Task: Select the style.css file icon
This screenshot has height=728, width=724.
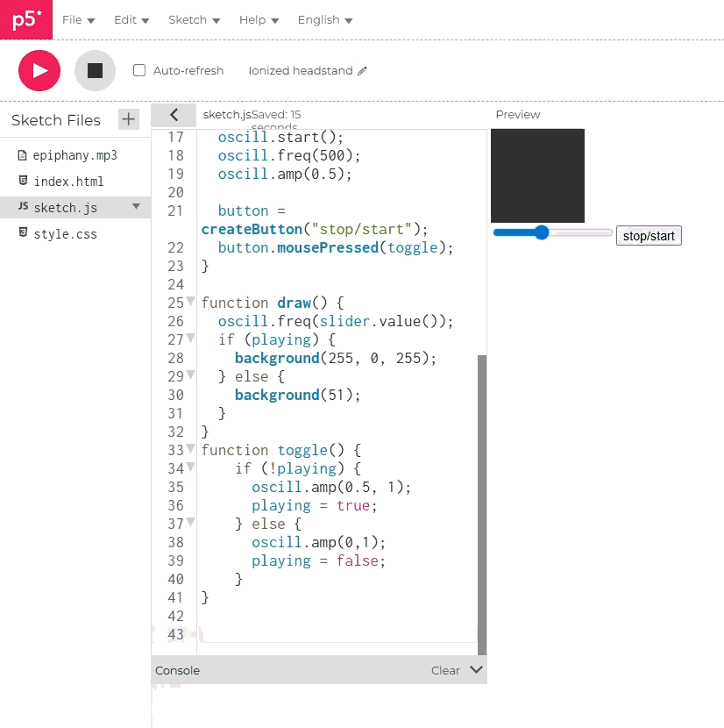Action: (23, 232)
